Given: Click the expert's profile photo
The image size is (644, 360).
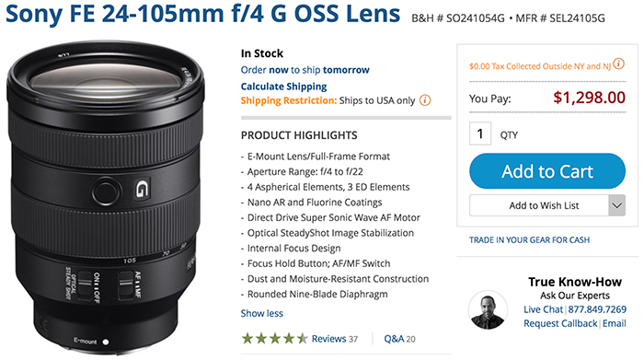Looking at the screenshot, I should [x=488, y=310].
